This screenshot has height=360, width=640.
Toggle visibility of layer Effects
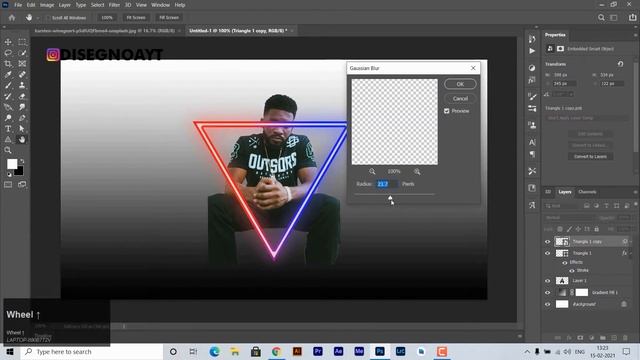(565, 262)
